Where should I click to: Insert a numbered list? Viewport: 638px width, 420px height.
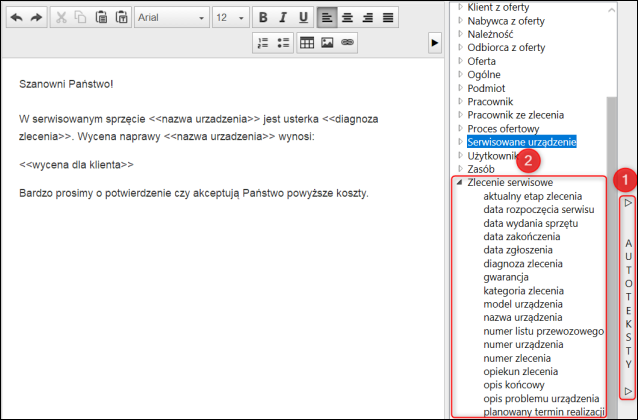tap(263, 43)
